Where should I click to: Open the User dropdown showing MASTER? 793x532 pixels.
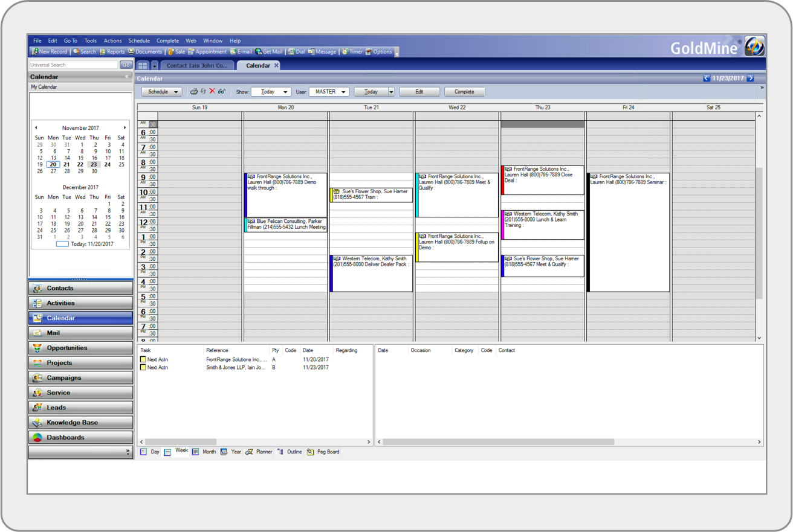click(x=329, y=92)
